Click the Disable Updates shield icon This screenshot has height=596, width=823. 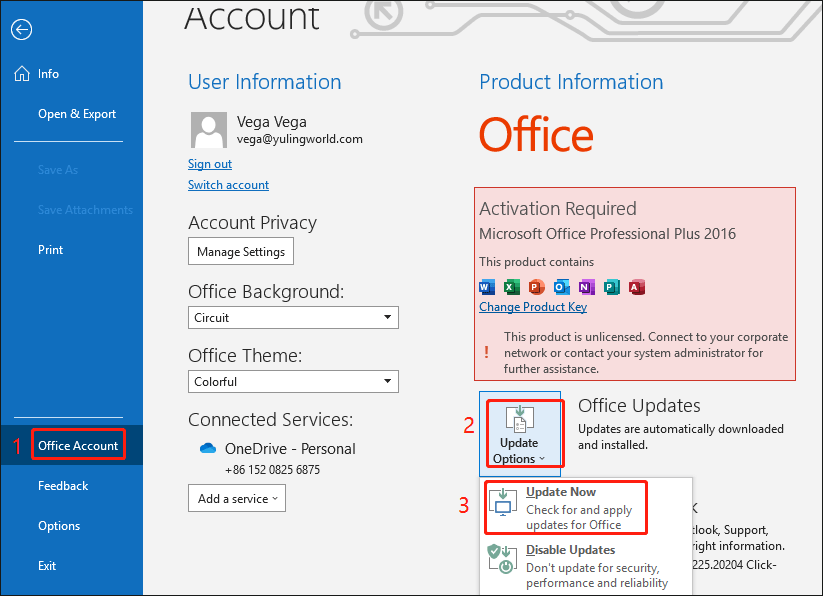tap(500, 559)
